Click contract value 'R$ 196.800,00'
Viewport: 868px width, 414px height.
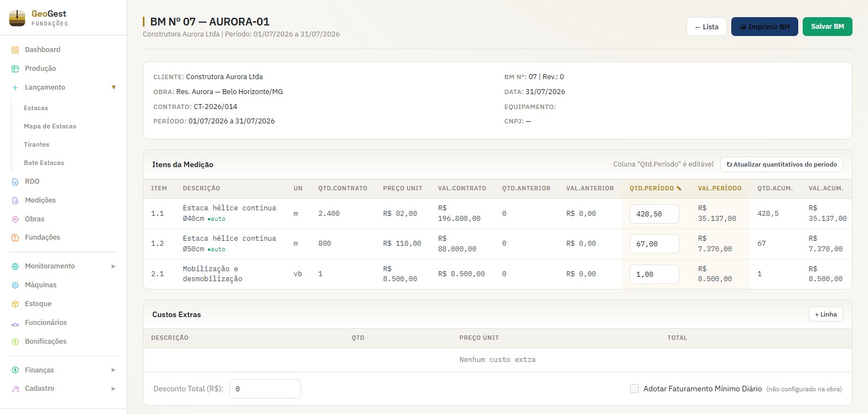[459, 213]
